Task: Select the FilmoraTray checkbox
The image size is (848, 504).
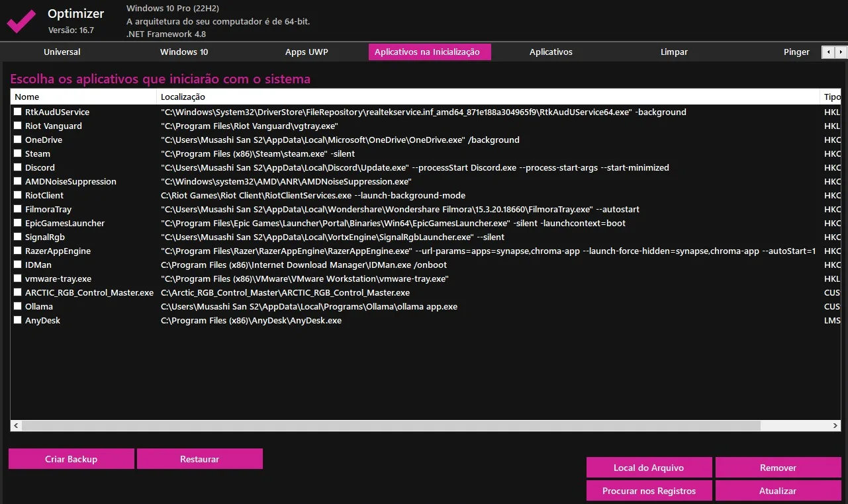Action: point(18,210)
